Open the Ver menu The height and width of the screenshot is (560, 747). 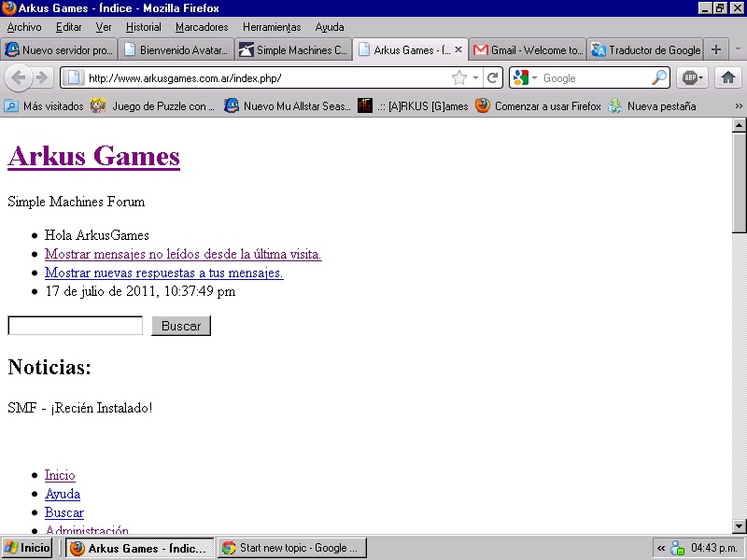tap(104, 27)
